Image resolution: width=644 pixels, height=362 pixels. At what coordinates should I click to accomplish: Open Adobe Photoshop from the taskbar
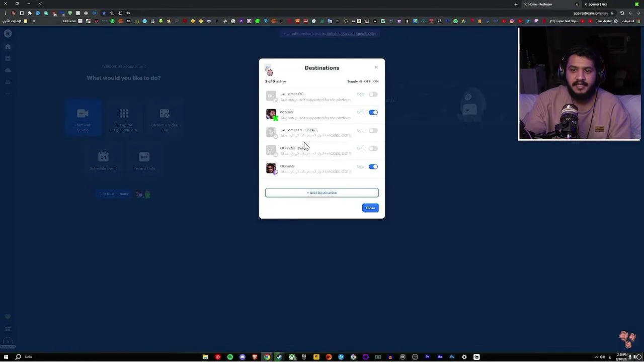(452, 357)
